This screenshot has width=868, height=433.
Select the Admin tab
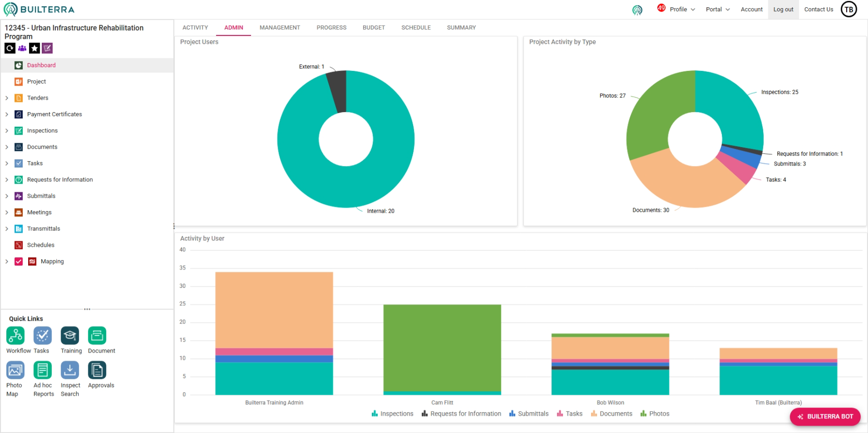pyautogui.click(x=234, y=28)
